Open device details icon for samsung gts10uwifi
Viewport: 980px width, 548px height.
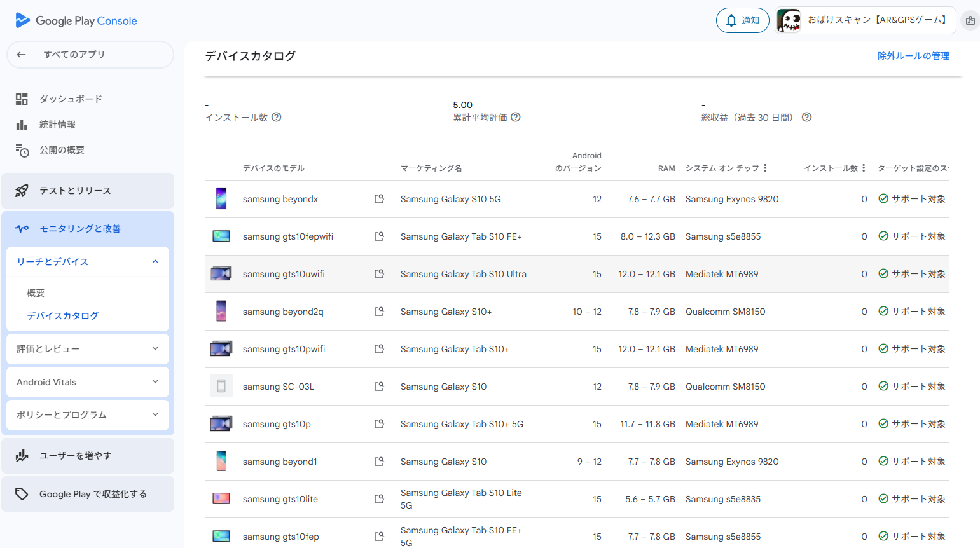coord(379,274)
